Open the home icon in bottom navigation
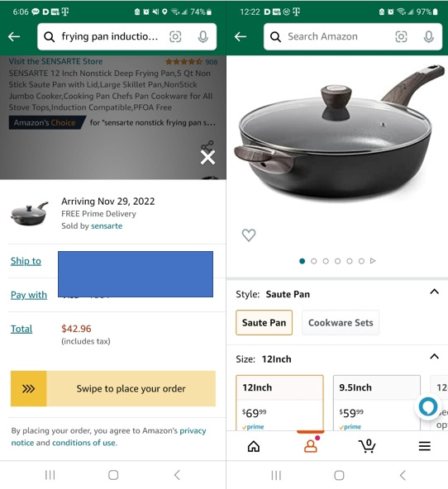Viewport: 448px width, 489px height. pos(253,446)
